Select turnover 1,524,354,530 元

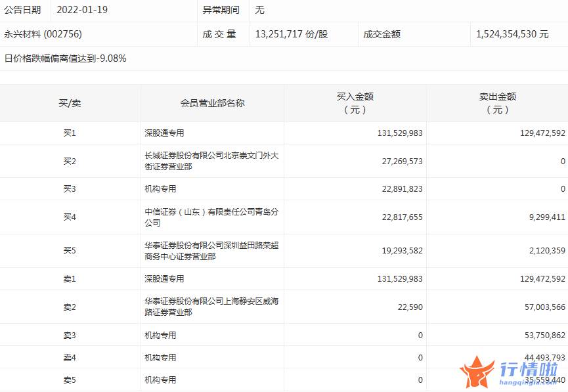tap(512, 34)
